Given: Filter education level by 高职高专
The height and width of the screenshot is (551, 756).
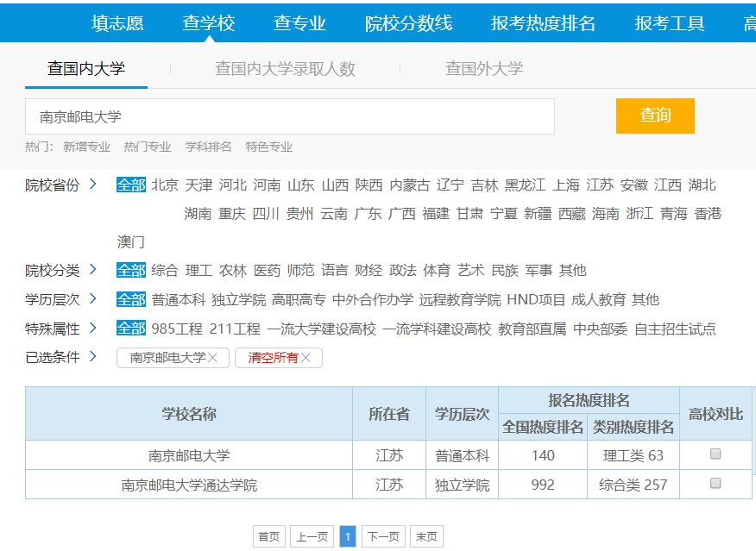Looking at the screenshot, I should [x=299, y=299].
